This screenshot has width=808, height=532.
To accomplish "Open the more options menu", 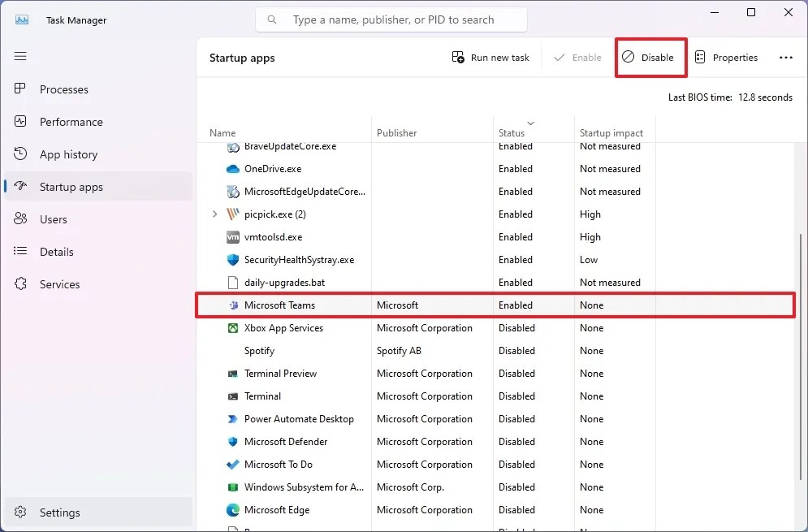I will [785, 57].
